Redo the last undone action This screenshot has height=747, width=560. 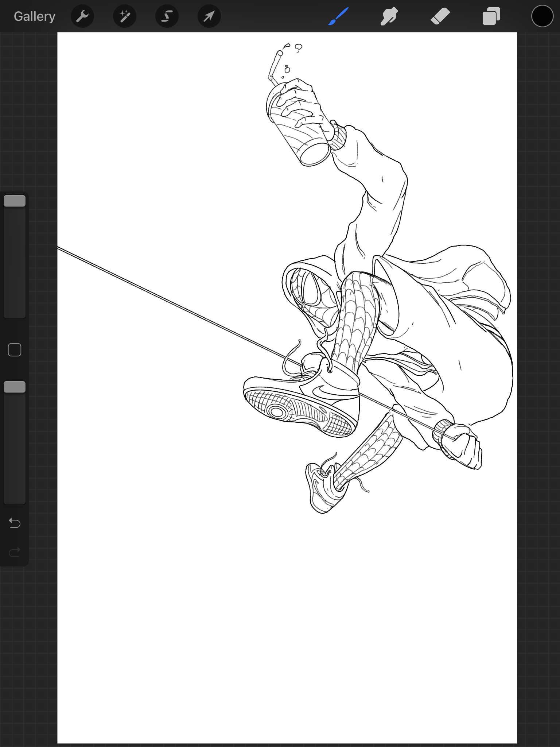pos(15,552)
